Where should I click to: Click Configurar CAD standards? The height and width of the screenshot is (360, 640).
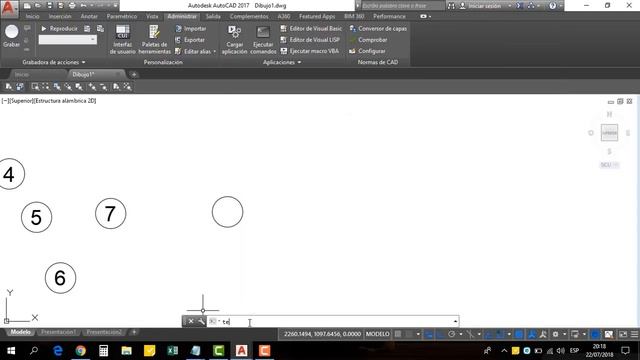point(367,51)
